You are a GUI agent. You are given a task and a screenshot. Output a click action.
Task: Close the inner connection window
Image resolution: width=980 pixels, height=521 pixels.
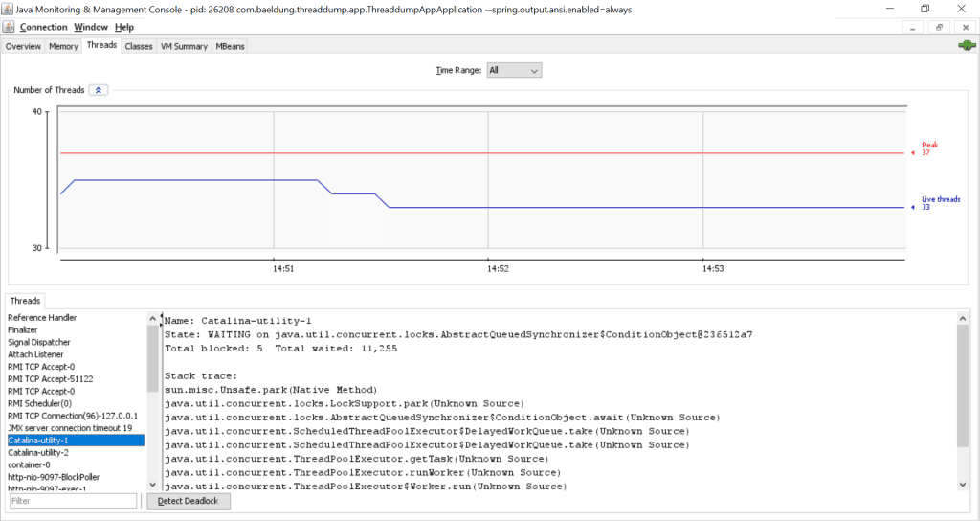coord(964,28)
